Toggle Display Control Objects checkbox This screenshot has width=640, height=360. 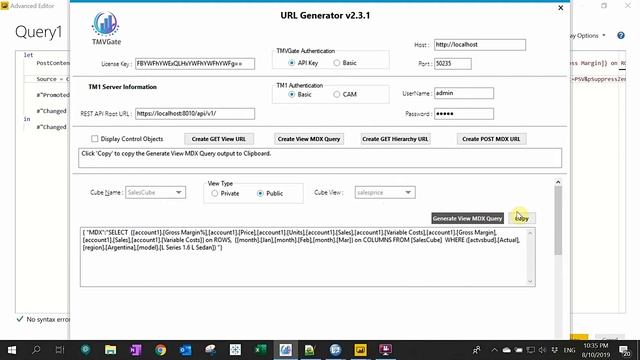click(95, 139)
